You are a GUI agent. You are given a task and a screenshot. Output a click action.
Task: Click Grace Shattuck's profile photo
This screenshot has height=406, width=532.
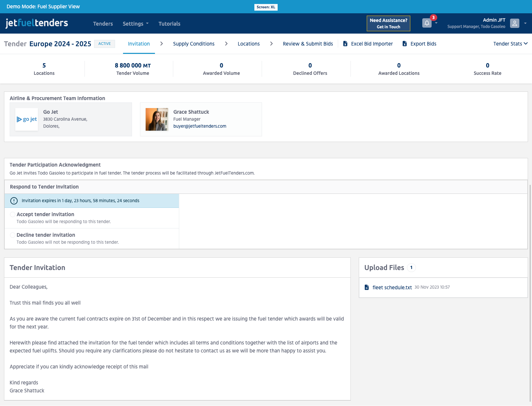point(157,119)
